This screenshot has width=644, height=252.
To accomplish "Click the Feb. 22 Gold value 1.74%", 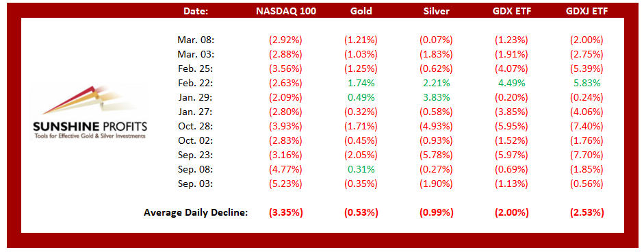I will tap(361, 83).
